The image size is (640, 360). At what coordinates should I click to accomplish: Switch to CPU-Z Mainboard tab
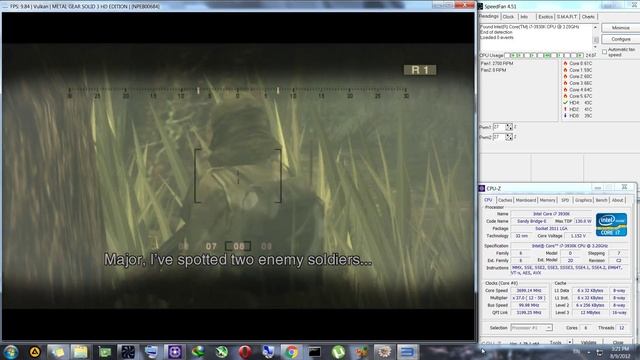[526, 200]
